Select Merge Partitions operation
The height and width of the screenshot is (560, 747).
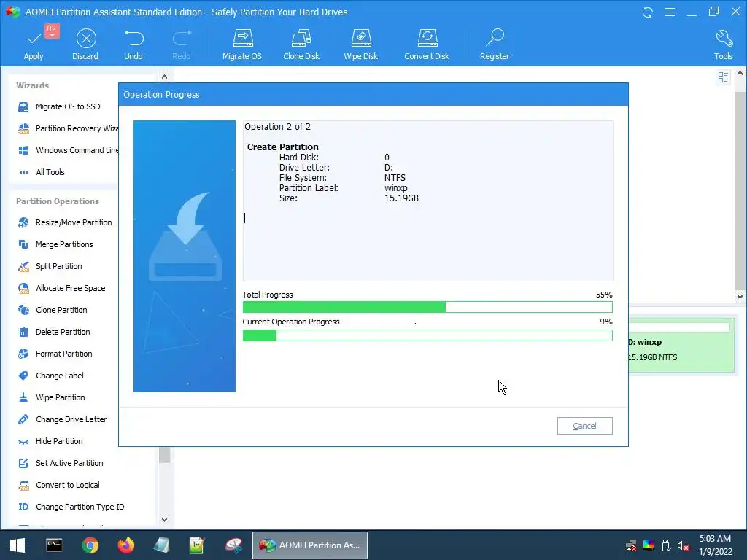coord(55,244)
